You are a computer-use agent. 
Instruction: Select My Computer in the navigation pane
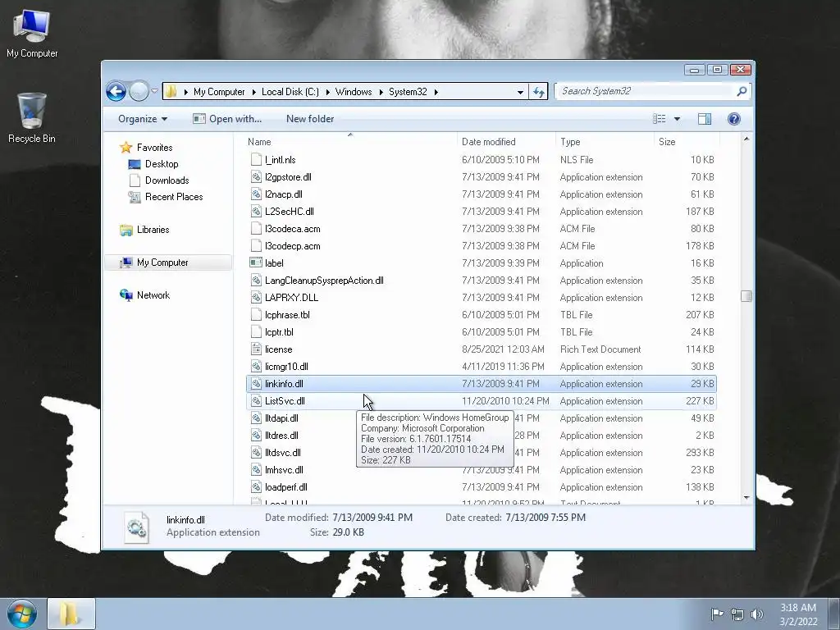coord(162,262)
